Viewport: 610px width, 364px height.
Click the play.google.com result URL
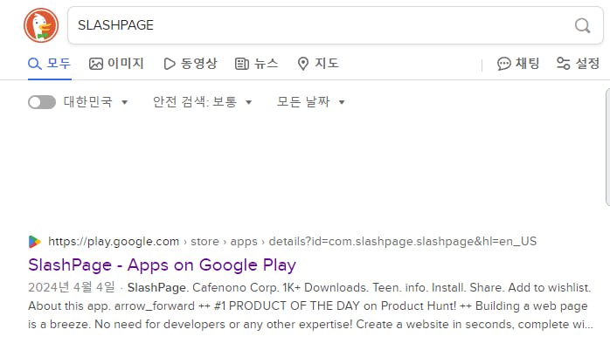[x=292, y=241]
